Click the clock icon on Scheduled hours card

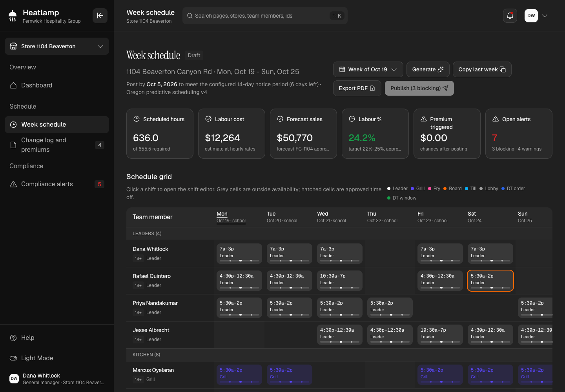pos(137,119)
